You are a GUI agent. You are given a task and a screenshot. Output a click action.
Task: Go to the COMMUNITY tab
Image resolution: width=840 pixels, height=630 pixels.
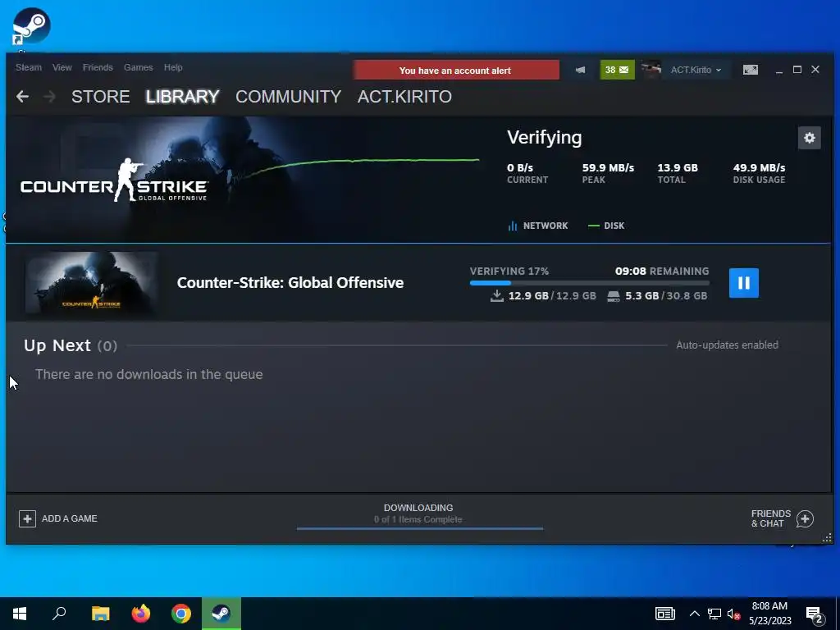[x=288, y=97]
